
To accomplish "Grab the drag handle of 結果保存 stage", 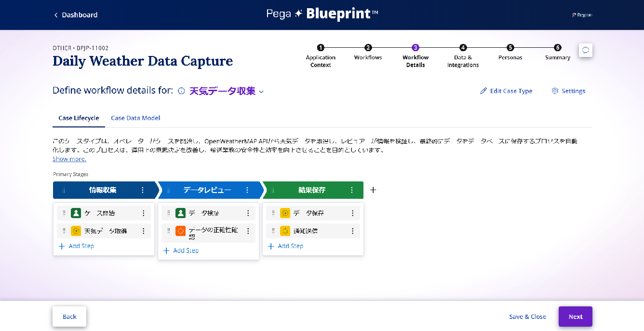I will coord(273,190).
